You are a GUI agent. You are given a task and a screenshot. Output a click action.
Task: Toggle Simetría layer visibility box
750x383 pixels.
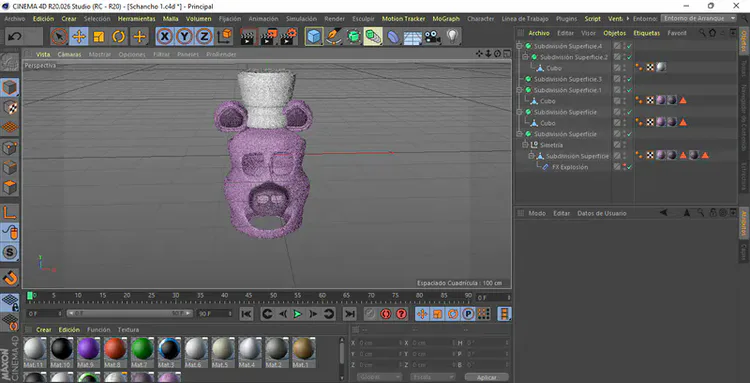click(x=617, y=145)
